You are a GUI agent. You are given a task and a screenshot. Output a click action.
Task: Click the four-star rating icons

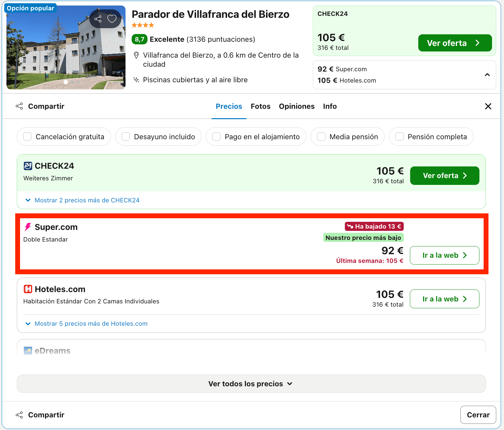click(143, 25)
